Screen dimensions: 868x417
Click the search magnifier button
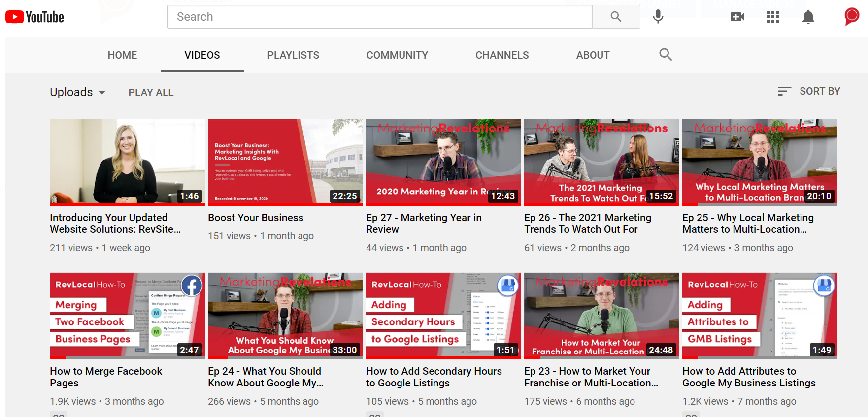(616, 17)
